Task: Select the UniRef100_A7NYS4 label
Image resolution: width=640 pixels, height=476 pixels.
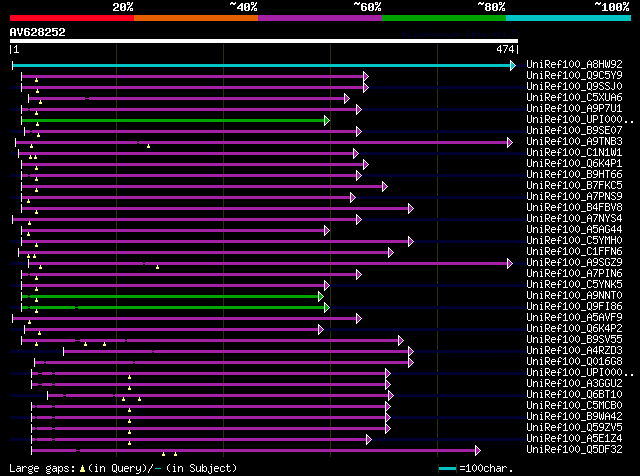Action: coord(574,219)
